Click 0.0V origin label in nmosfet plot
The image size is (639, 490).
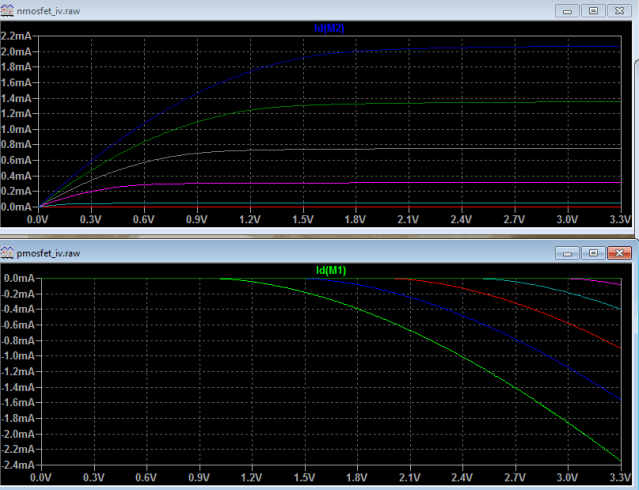[x=38, y=218]
